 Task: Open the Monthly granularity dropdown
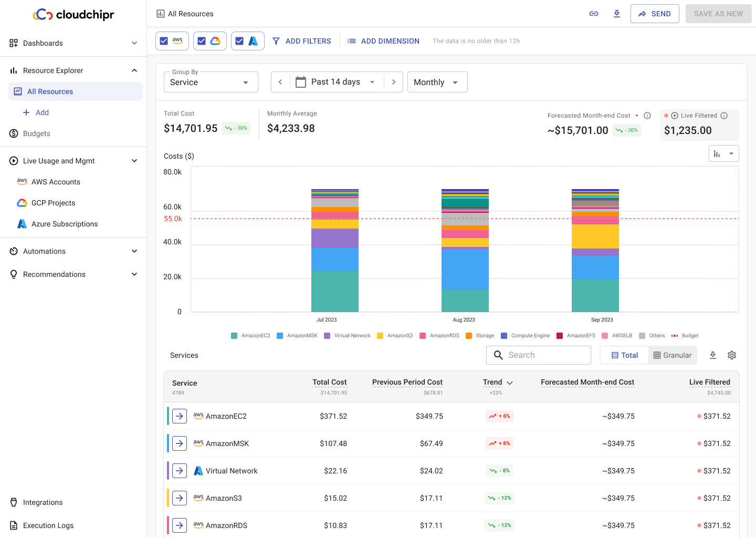tap(437, 82)
